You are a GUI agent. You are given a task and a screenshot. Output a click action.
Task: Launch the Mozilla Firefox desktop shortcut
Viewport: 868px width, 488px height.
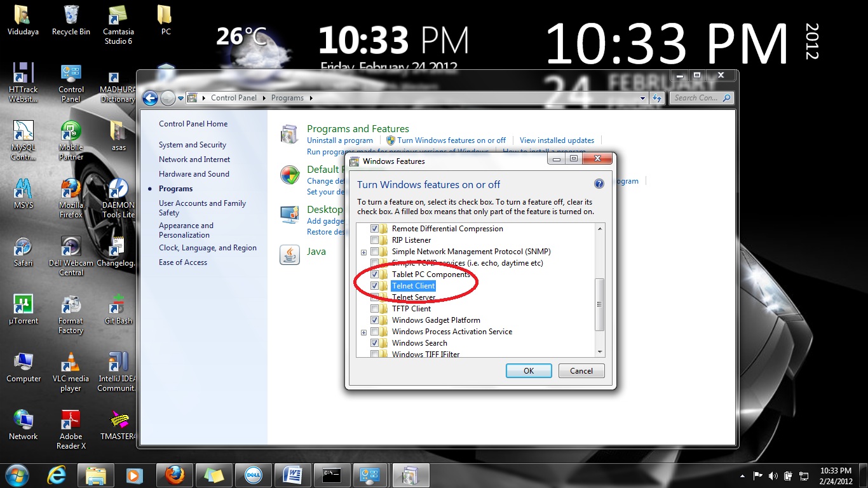point(71,198)
